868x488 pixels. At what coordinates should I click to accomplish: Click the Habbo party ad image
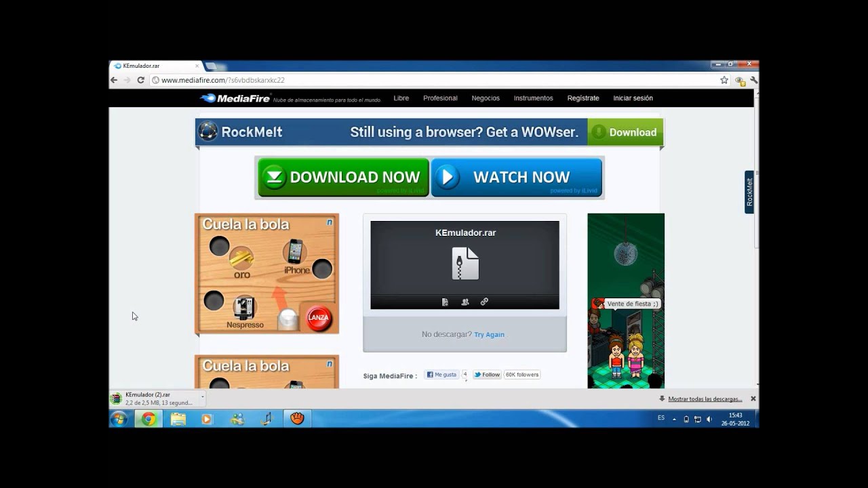pos(626,301)
